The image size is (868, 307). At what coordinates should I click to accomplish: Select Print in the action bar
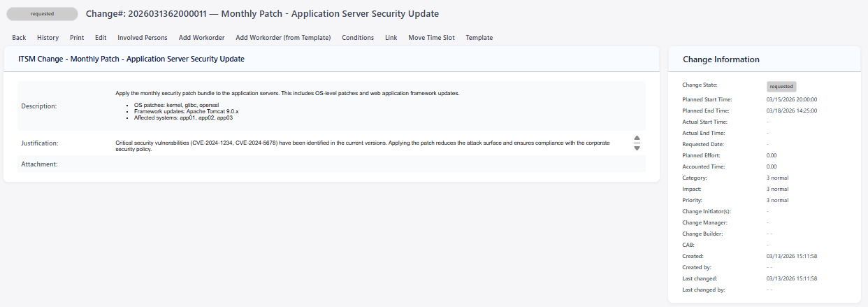[77, 38]
